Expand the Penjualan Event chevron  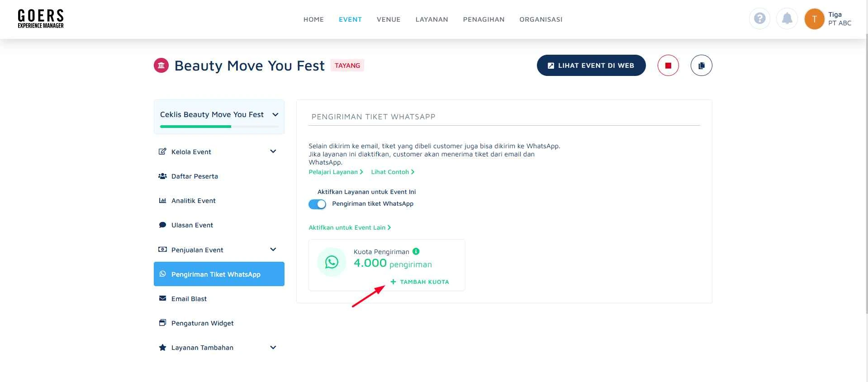pos(273,250)
